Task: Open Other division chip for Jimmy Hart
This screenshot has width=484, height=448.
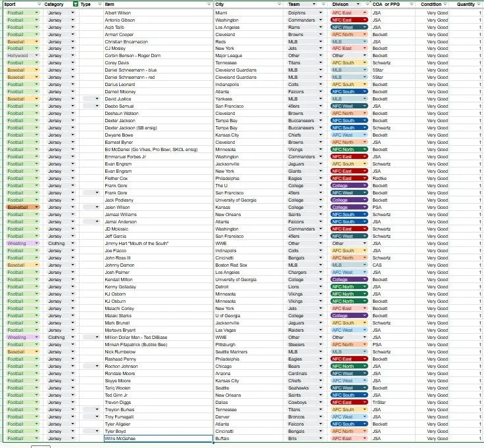Action: 349,243
